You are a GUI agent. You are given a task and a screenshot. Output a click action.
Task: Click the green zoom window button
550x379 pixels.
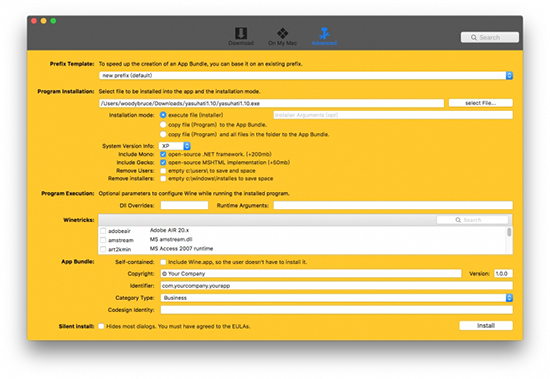tap(53, 21)
